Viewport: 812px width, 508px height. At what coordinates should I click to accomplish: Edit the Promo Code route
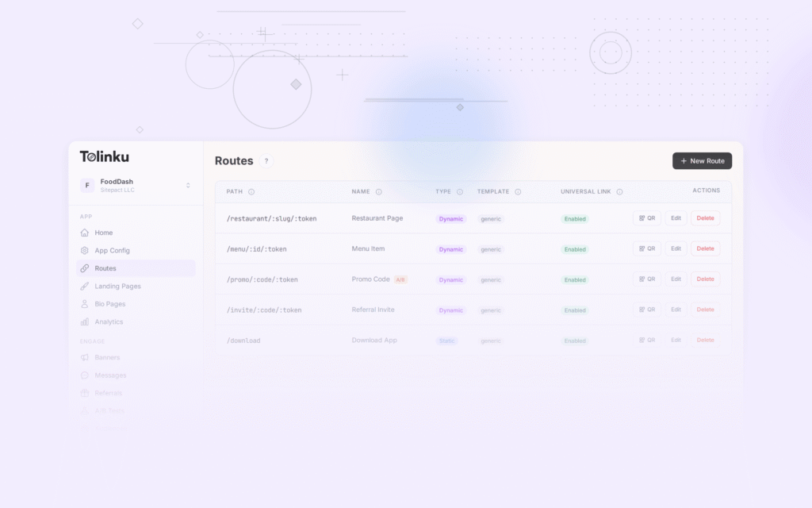pos(676,279)
